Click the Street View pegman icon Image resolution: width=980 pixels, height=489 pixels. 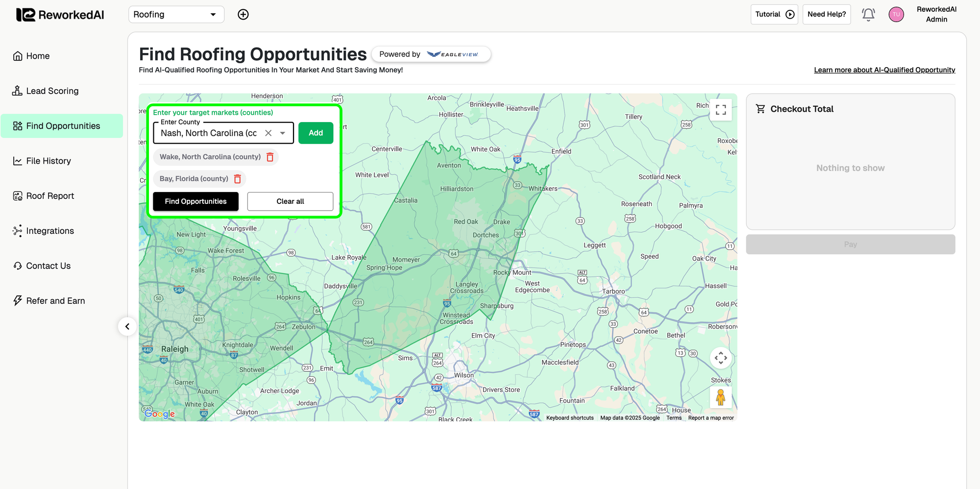pos(720,397)
